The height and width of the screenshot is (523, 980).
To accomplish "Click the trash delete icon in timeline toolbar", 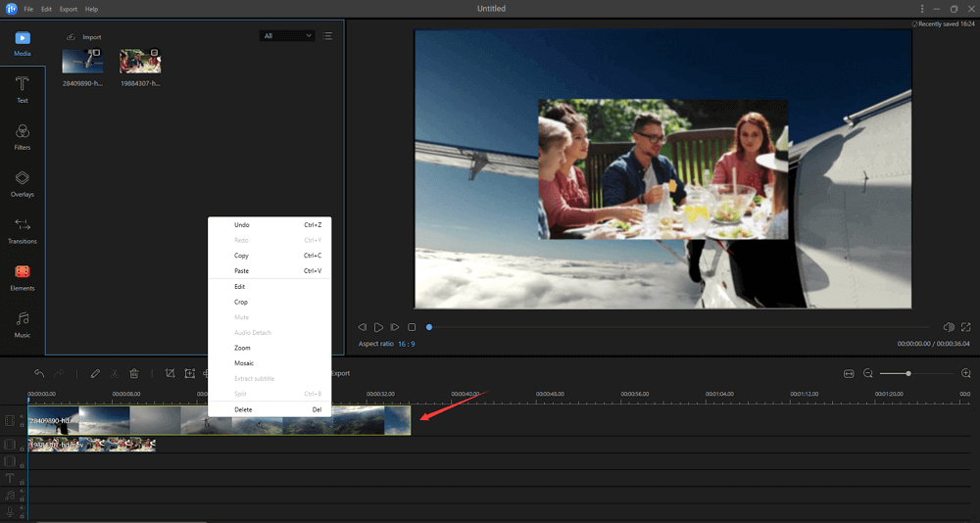I will pyautogui.click(x=133, y=373).
